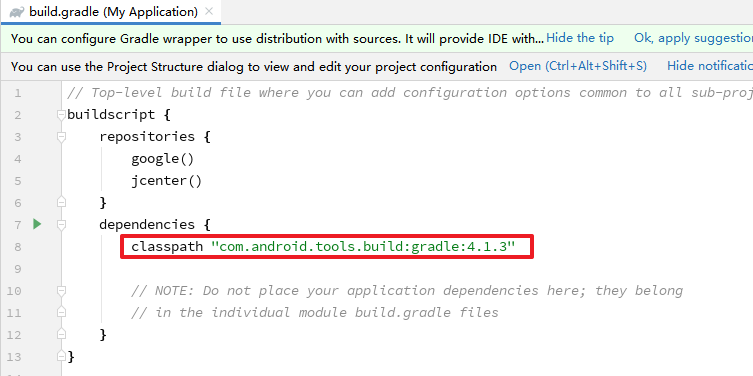Screen dimensions: 753x376
Task: Click fold marker at buildscript closing brace
Action: click(61, 356)
